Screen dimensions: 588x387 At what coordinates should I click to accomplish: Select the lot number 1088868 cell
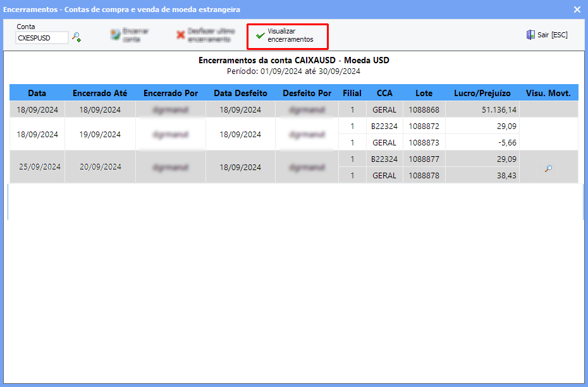pos(424,110)
